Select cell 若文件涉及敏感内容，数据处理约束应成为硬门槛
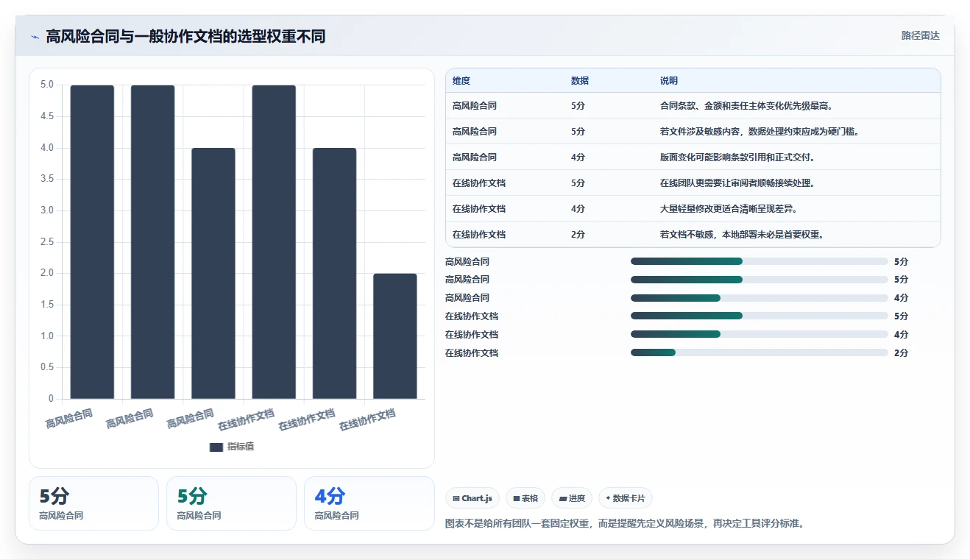The image size is (970, 560). click(x=760, y=132)
